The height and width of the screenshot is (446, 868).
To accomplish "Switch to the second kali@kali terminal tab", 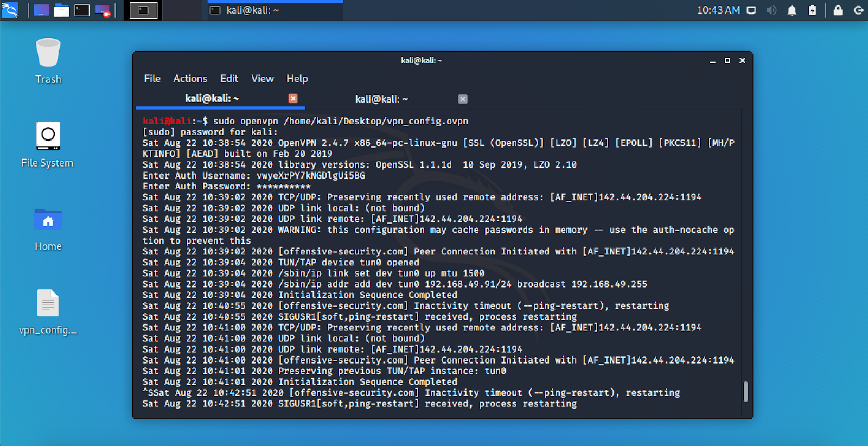I will pyautogui.click(x=382, y=99).
